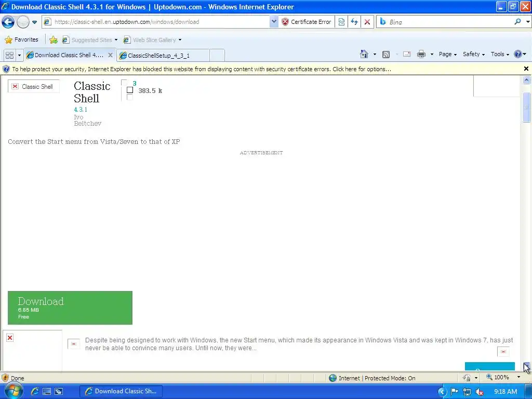Click the Switch between windows icon
The width and height of the screenshot is (532, 399).
(59, 391)
